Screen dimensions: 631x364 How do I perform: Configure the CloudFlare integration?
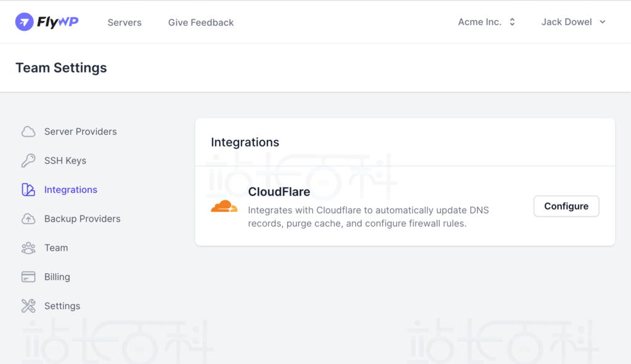[x=566, y=206]
